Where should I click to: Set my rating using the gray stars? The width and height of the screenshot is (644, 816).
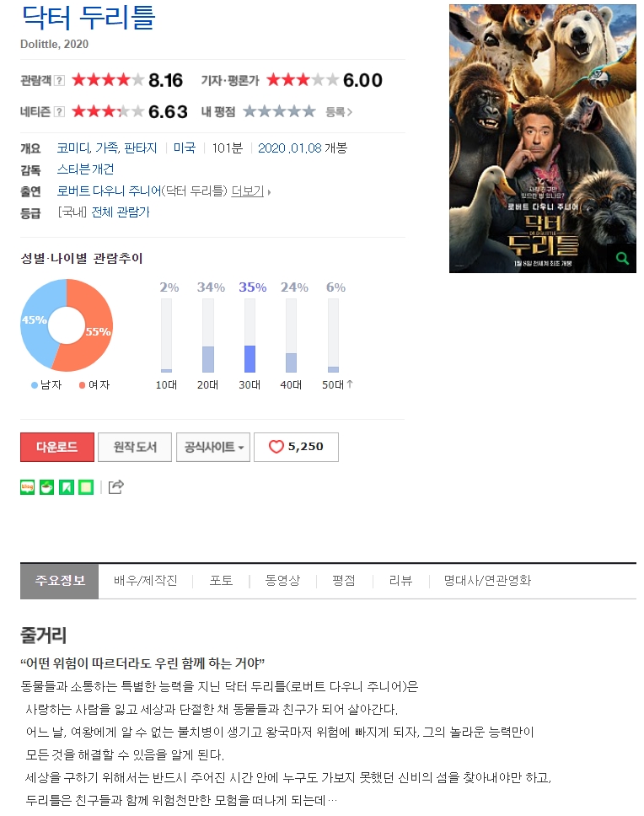tap(279, 111)
